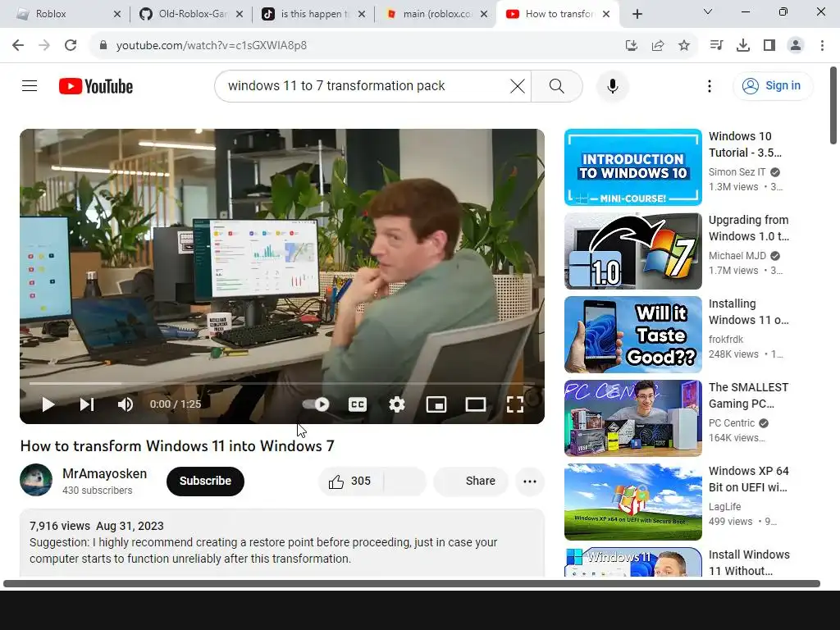This screenshot has height=630, width=840.
Task: Open Michael MJD channel link
Action: coord(737,256)
